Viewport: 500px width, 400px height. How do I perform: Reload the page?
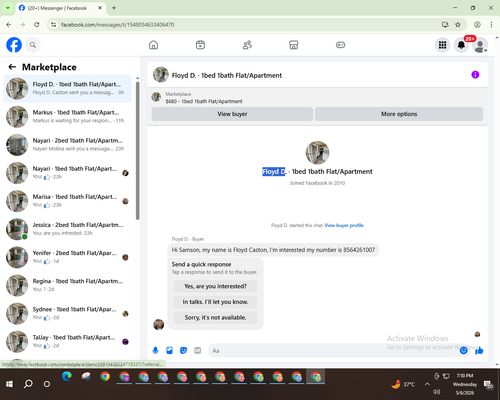tap(37, 24)
